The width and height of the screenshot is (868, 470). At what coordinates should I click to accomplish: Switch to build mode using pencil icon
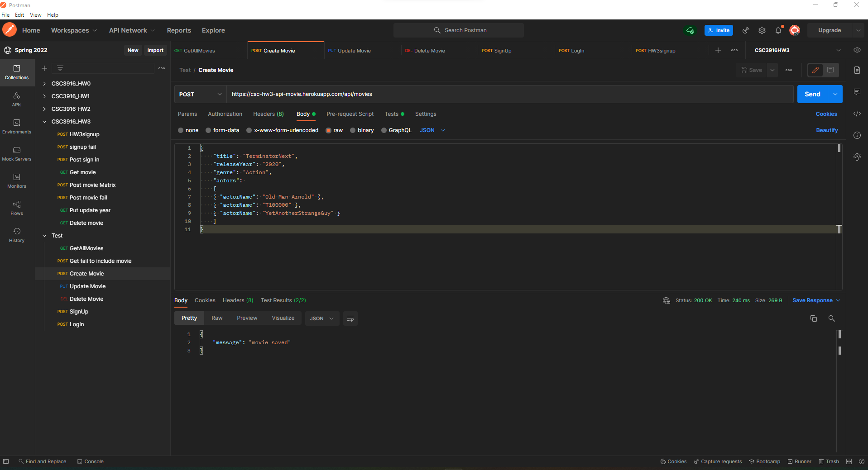click(815, 70)
